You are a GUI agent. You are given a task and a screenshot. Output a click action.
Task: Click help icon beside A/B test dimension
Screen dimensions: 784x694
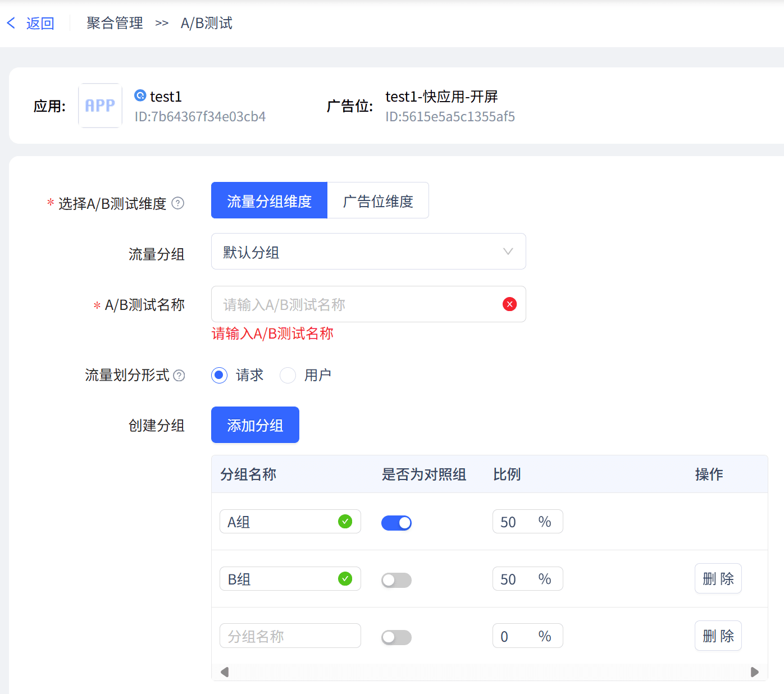(178, 203)
